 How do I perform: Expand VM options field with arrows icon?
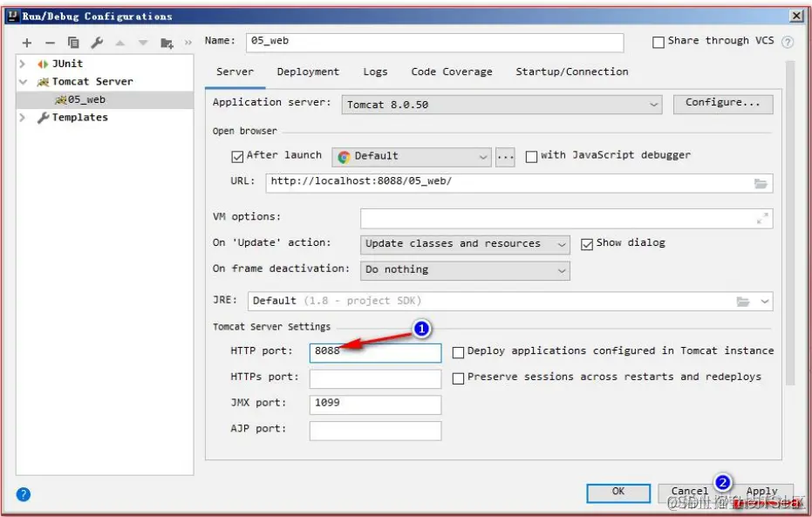762,218
